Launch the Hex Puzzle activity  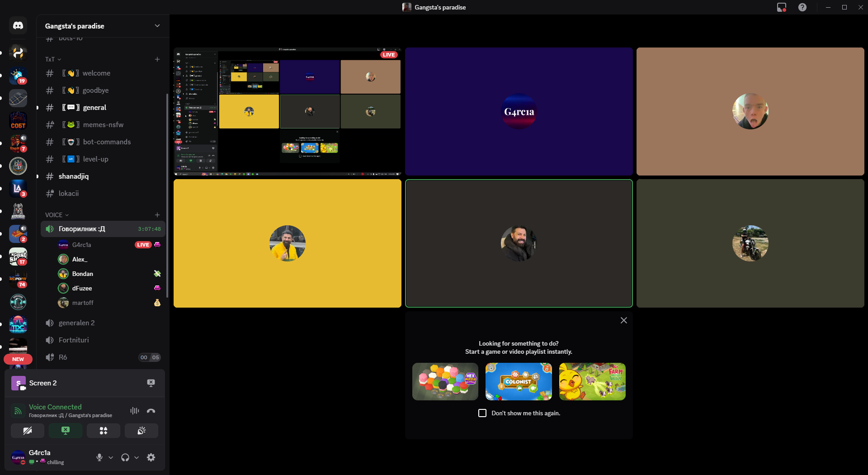(x=445, y=381)
